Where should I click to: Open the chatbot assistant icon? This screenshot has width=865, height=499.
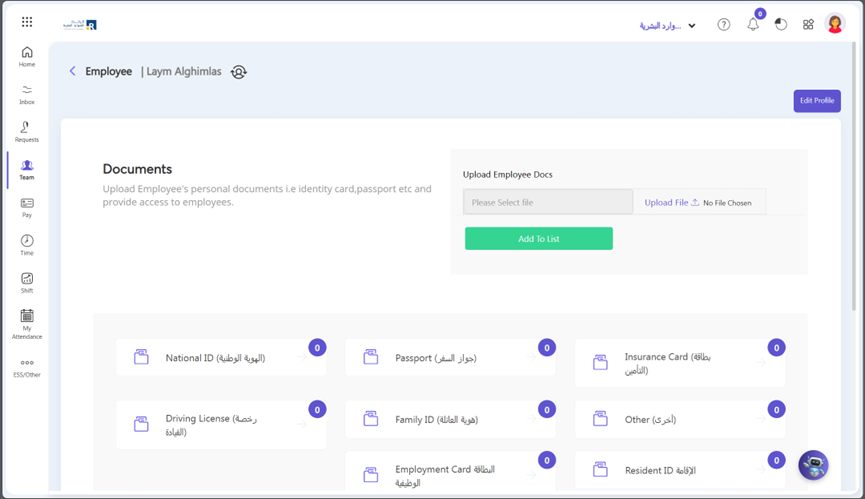813,465
